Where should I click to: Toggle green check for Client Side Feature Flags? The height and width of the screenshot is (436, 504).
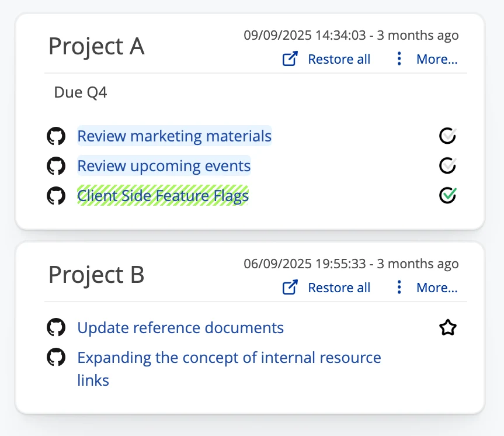click(x=447, y=195)
